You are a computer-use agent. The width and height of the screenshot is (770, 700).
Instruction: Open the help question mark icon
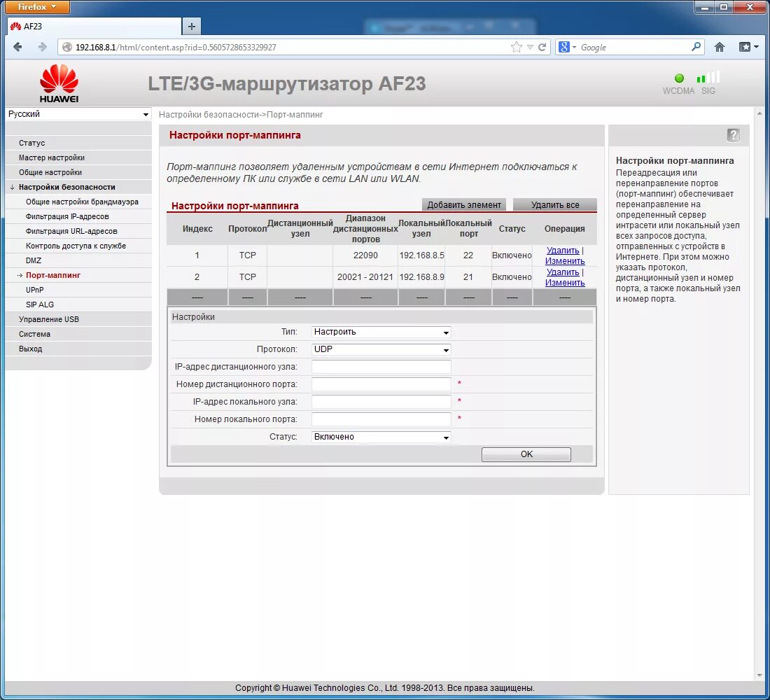pos(733,134)
